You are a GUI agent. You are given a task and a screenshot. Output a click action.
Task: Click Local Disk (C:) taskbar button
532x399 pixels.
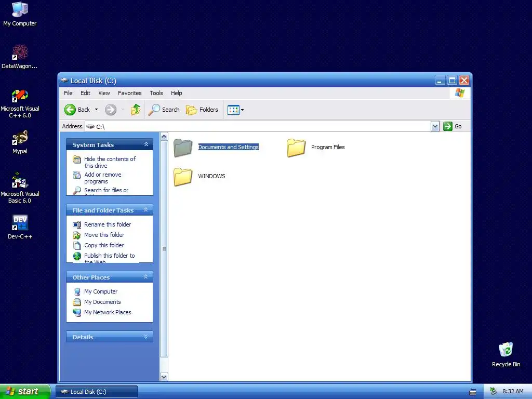97,392
